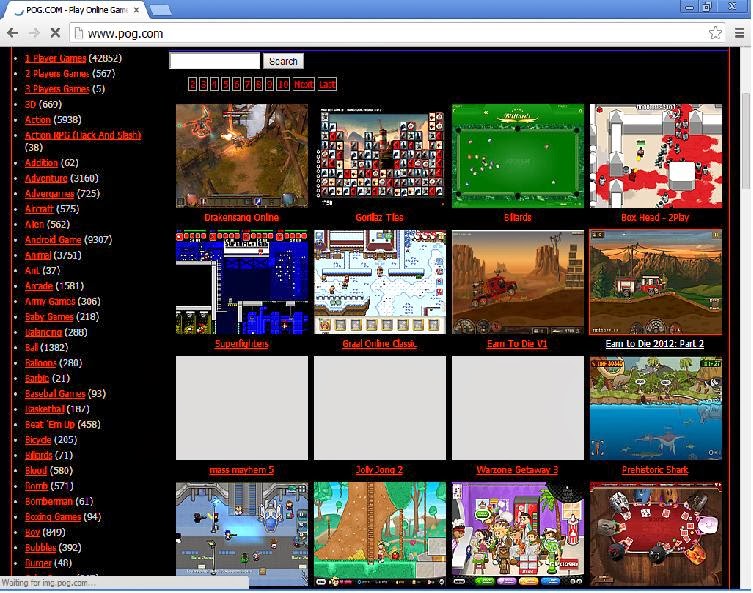Image resolution: width=753 pixels, height=593 pixels.
Task: Open Drakensang Online game thumbnail
Action: pyautogui.click(x=242, y=156)
